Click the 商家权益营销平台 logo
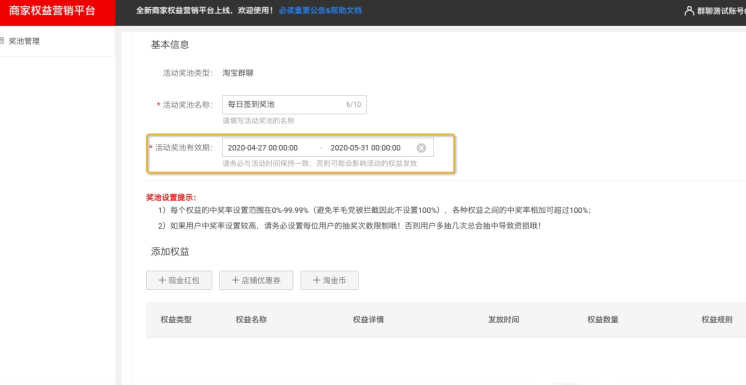Screen dimensions: 746x385 point(52,11)
